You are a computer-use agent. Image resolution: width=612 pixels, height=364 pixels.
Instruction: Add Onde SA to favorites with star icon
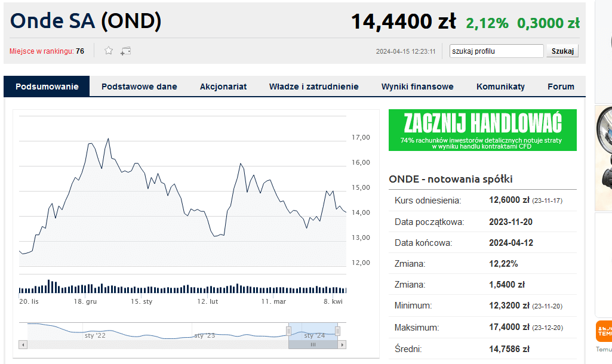point(109,51)
